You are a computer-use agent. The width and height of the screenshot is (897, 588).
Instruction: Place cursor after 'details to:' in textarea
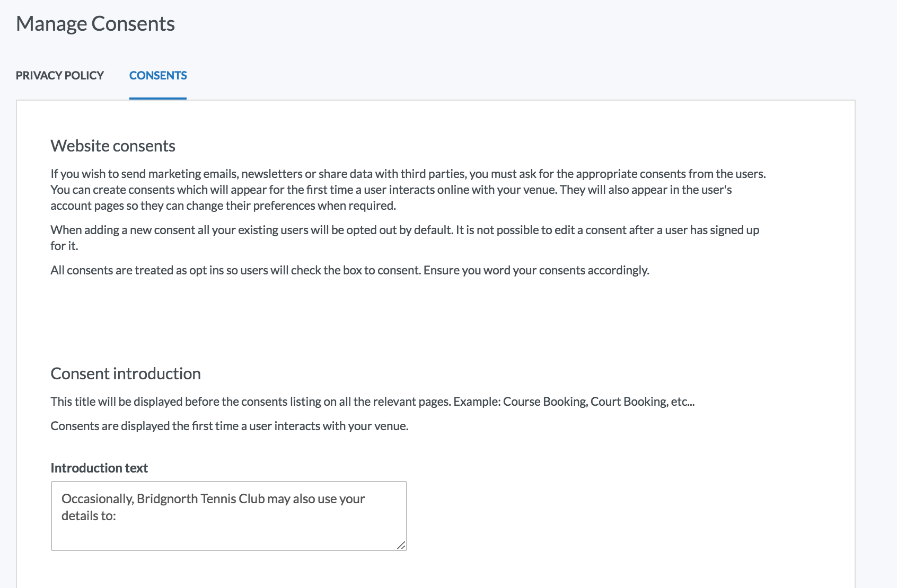click(x=117, y=516)
